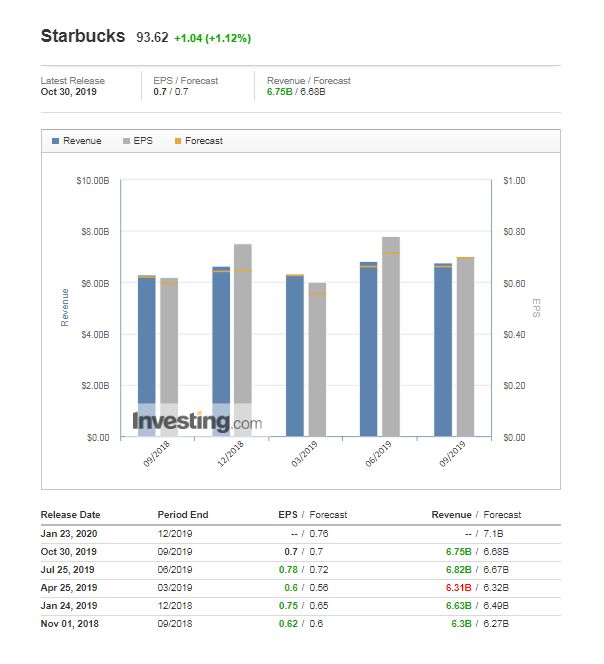Click the 12/2018 blue revenue bar

tap(221, 351)
